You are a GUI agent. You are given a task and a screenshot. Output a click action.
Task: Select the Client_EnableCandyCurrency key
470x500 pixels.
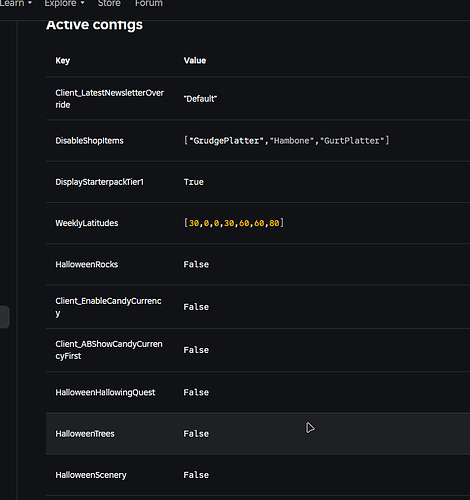108,307
